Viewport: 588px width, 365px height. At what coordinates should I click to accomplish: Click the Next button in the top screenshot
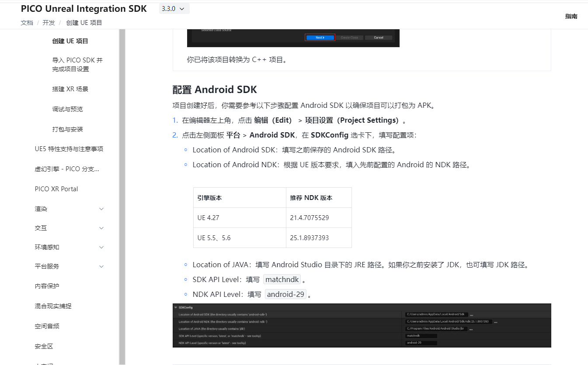pyautogui.click(x=320, y=38)
